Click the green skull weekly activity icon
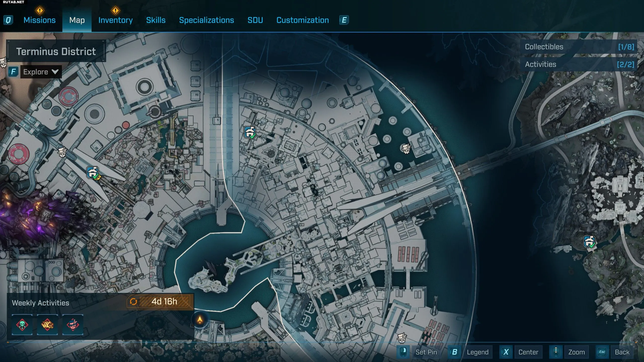 (x=22, y=325)
